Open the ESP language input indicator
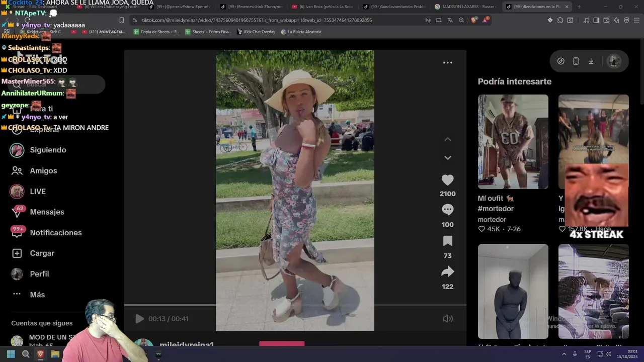 [x=588, y=354]
